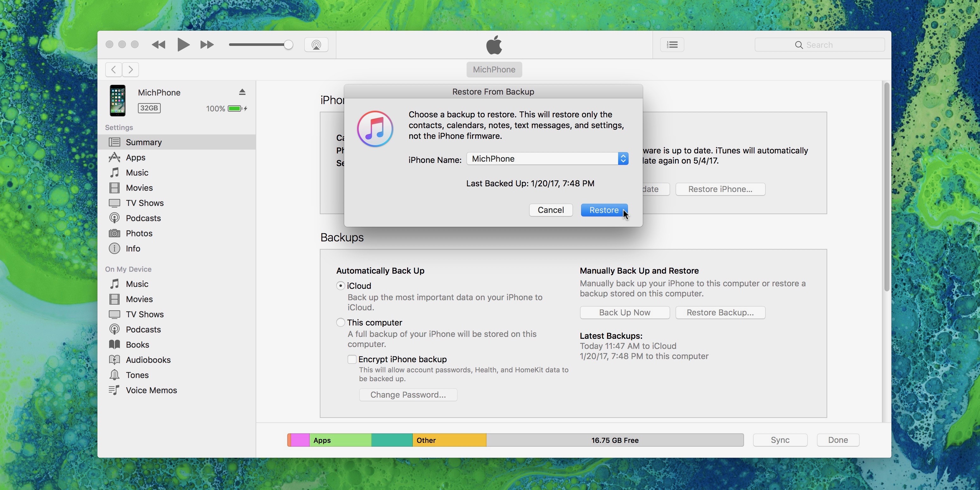The width and height of the screenshot is (980, 490).
Task: Select This computer backup option
Action: click(x=340, y=323)
